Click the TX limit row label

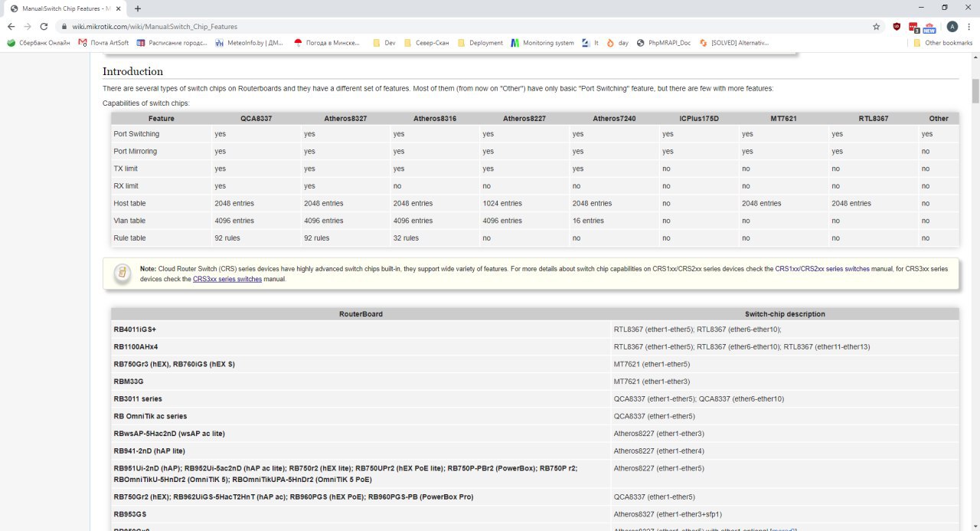click(126, 169)
